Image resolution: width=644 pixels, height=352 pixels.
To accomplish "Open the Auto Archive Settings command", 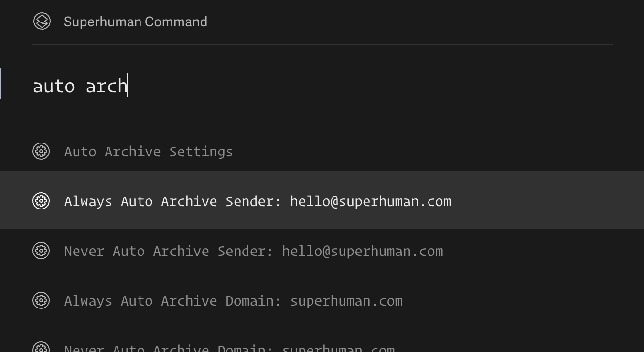I will pyautogui.click(x=149, y=152).
